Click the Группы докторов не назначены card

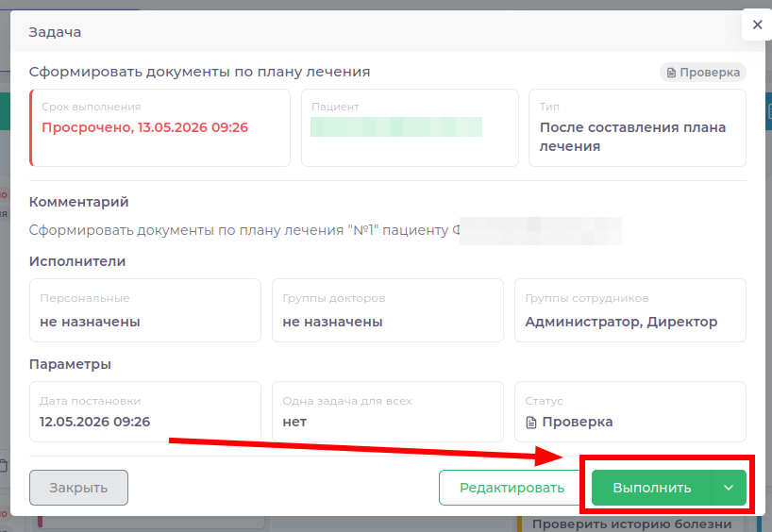[388, 310]
